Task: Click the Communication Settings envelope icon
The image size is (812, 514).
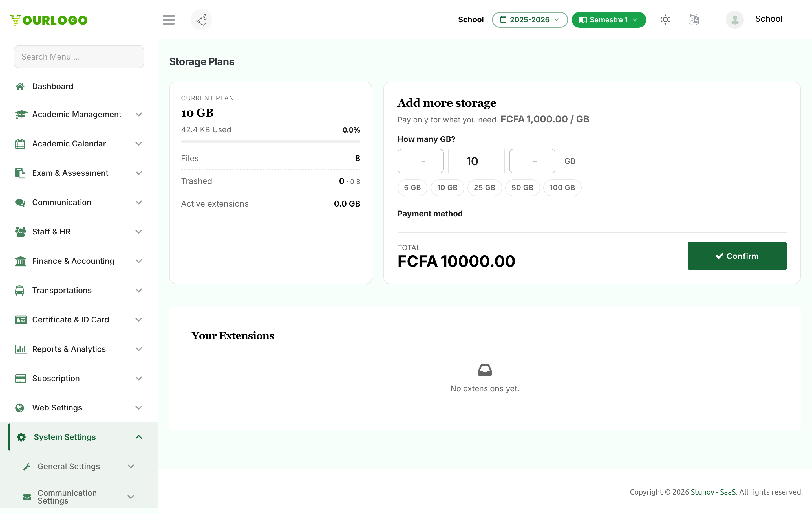Action: pyautogui.click(x=27, y=497)
